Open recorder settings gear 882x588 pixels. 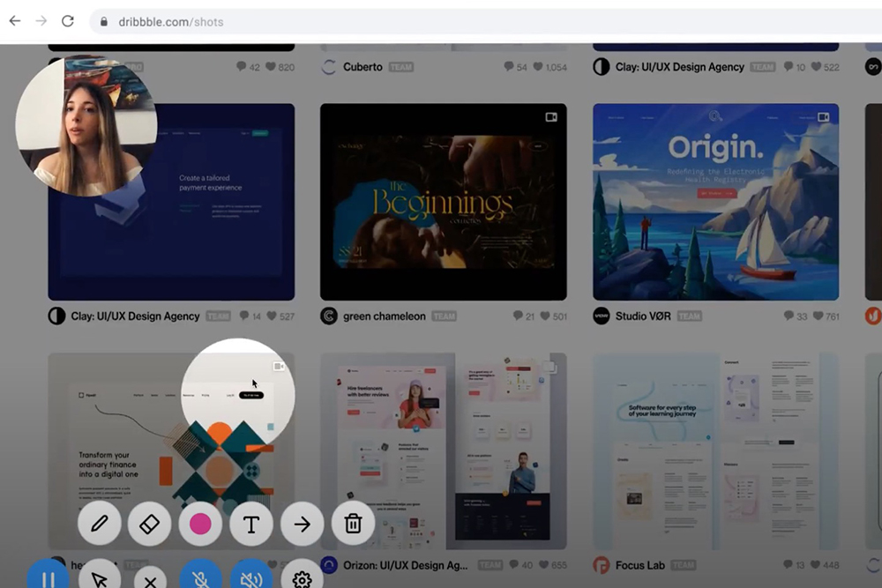pos(302,578)
